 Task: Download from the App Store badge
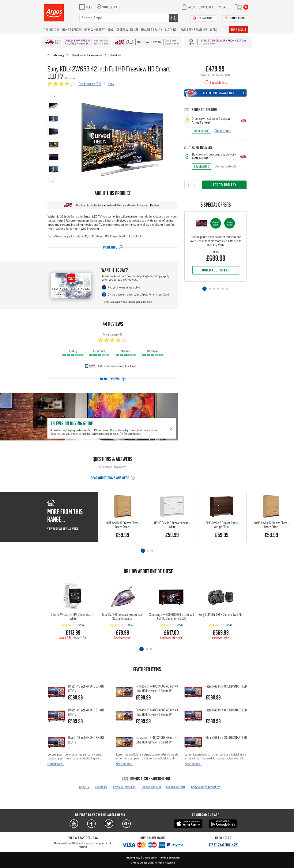pyautogui.click(x=188, y=824)
